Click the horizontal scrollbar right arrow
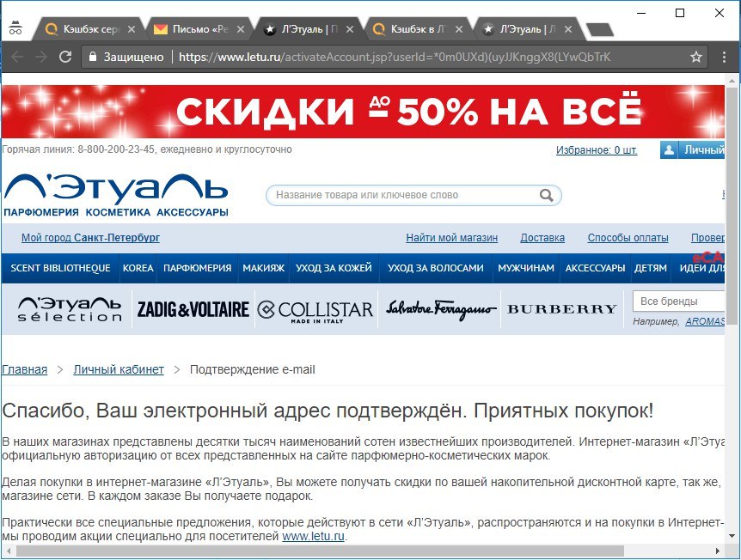 tap(718, 551)
